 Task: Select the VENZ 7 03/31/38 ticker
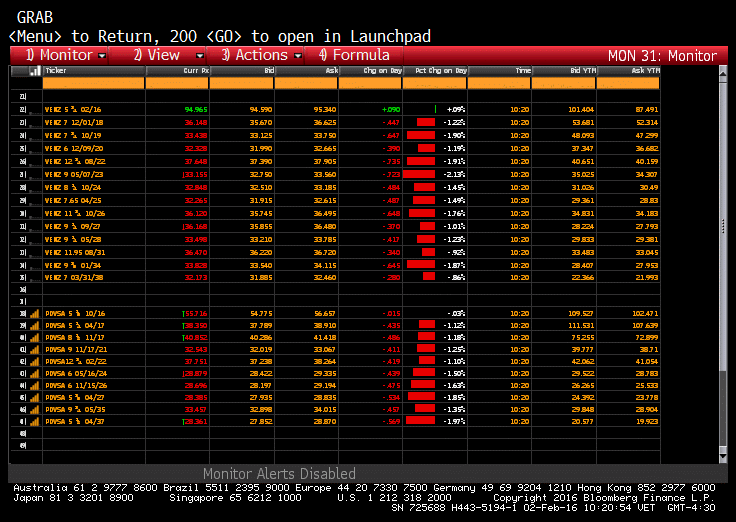[74, 277]
